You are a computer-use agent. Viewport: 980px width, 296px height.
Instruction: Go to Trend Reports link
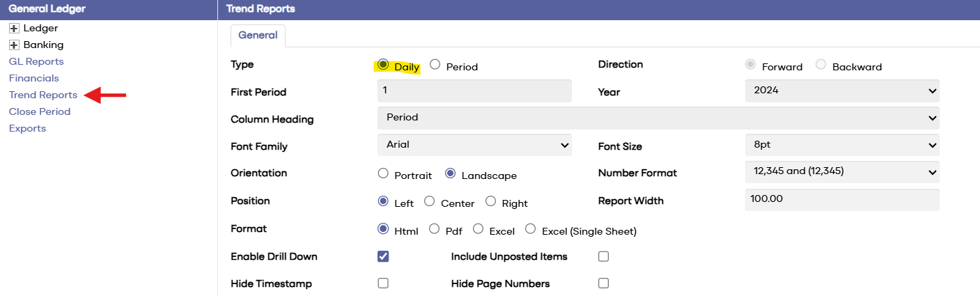(x=43, y=95)
